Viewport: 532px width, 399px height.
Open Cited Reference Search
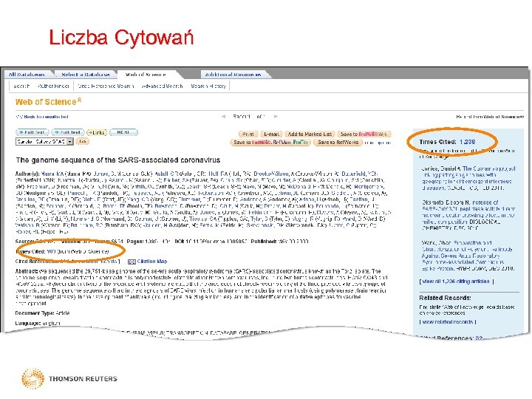pos(106,86)
